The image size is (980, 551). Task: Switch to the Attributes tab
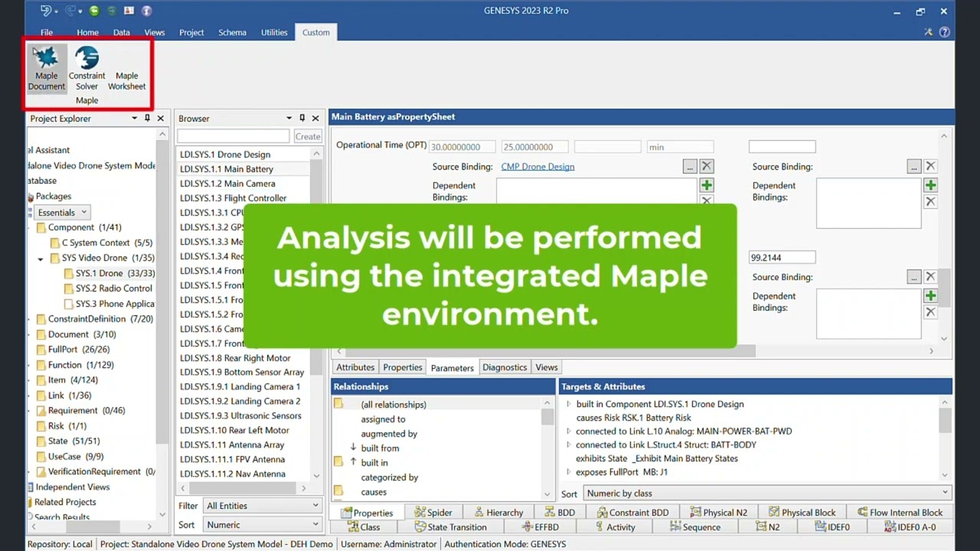(355, 367)
